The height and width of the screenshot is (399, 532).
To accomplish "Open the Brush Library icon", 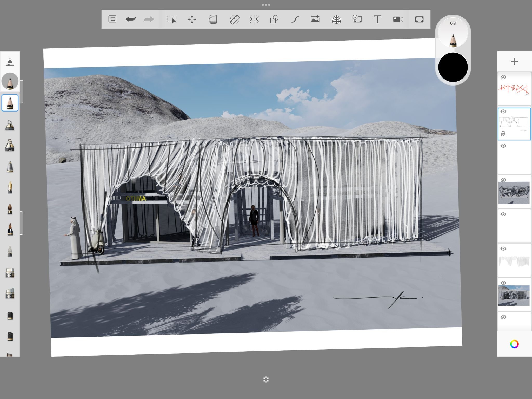I will (x=10, y=62).
